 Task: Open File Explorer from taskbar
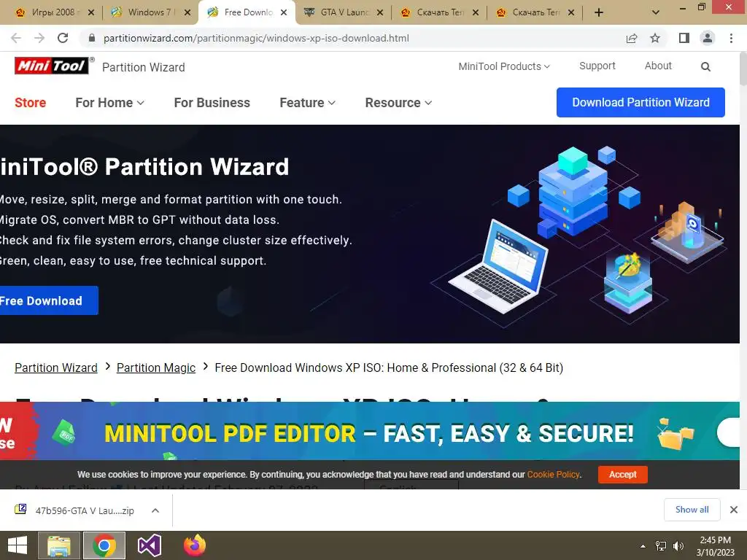coord(59,545)
